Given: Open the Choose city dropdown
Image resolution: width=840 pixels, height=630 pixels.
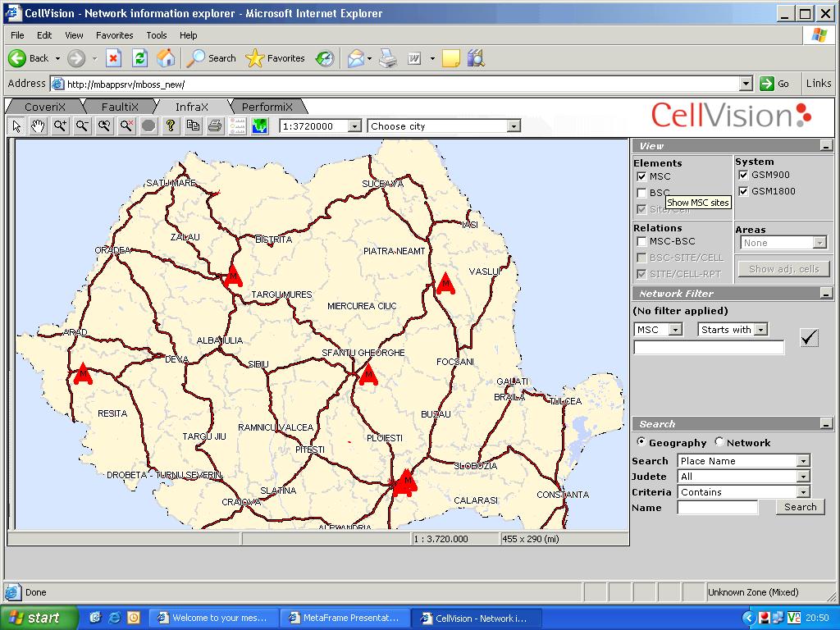Looking at the screenshot, I should pos(514,126).
